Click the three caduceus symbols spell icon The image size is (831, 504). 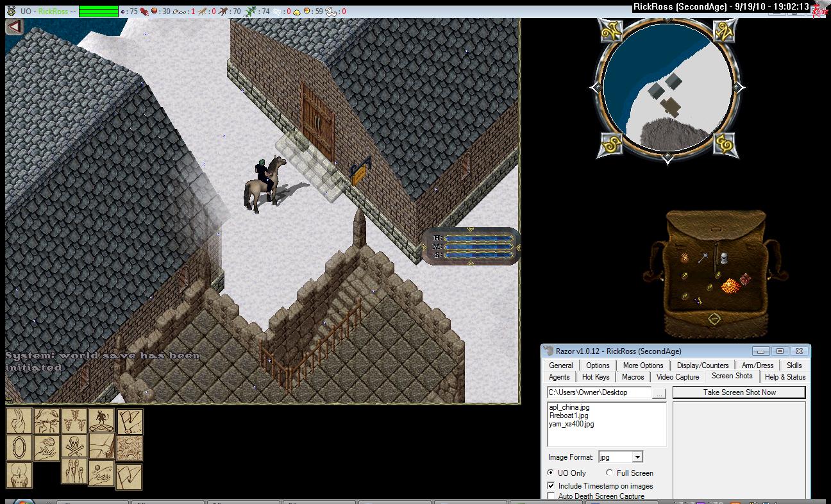click(x=74, y=421)
